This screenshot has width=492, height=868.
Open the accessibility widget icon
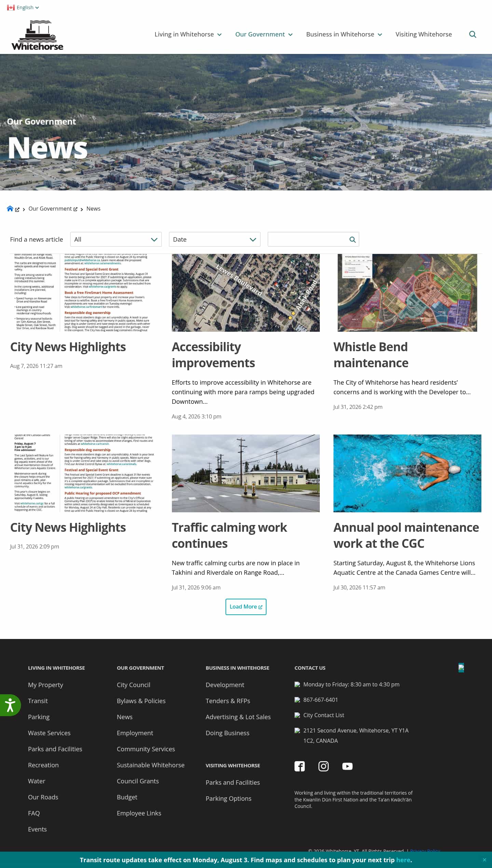10,705
